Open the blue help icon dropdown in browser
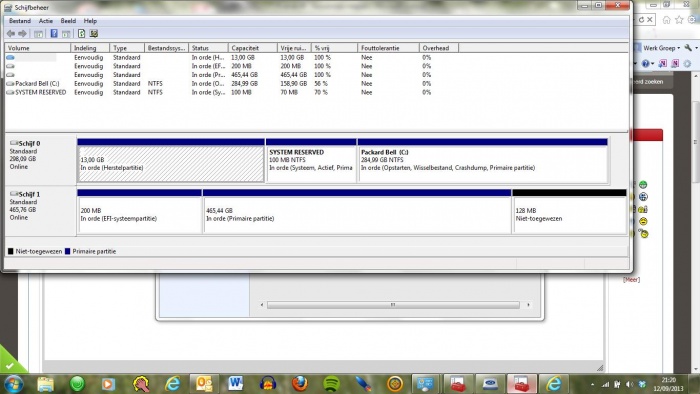Viewport: 700px width, 394px height. (x=647, y=64)
